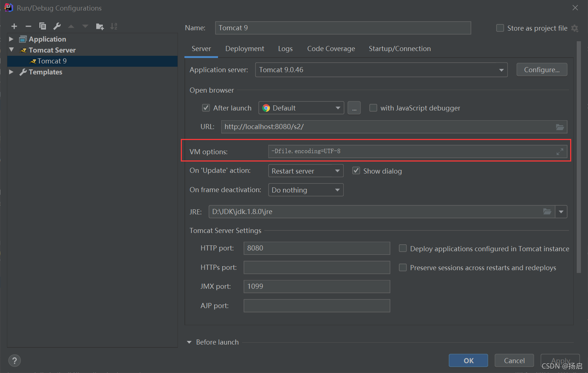This screenshot has width=588, height=373.
Task: Open browser selection ellipsis button
Action: pyautogui.click(x=354, y=108)
